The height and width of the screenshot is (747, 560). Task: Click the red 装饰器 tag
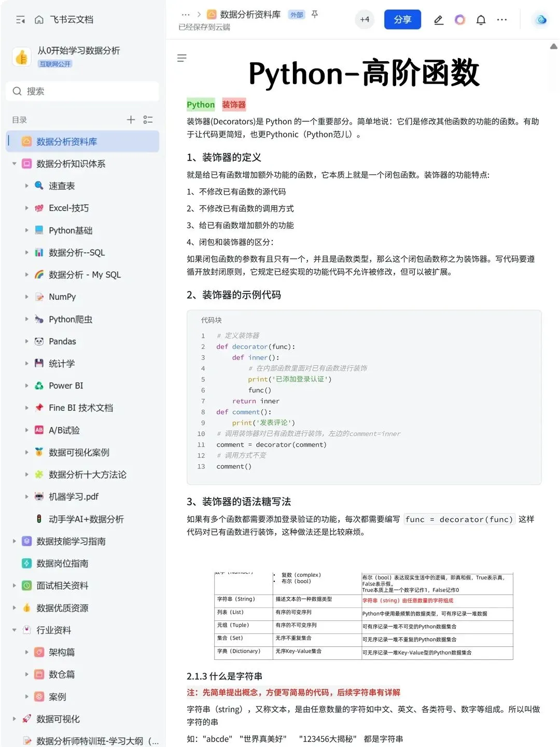(x=234, y=105)
